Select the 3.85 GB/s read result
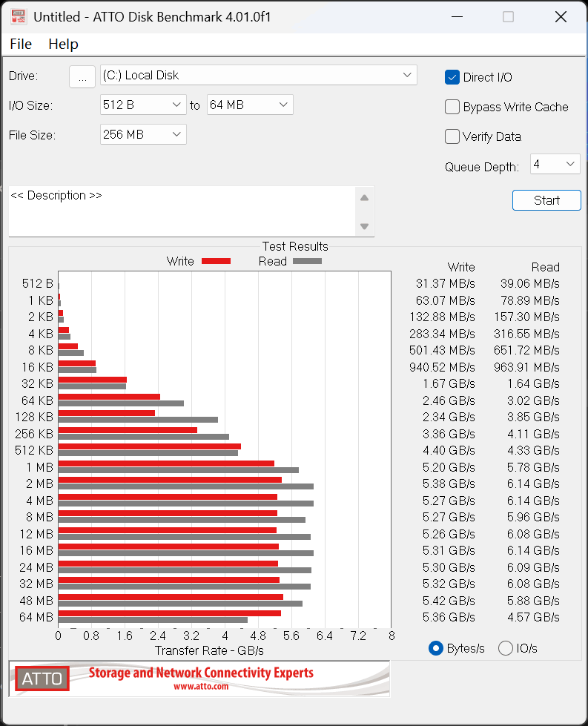The width and height of the screenshot is (588, 726). click(533, 417)
